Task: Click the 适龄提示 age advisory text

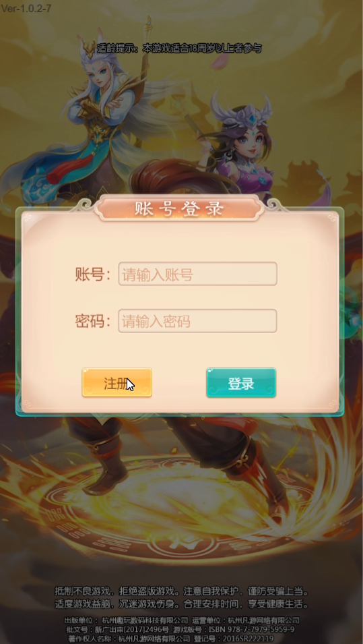Action: click(x=179, y=48)
